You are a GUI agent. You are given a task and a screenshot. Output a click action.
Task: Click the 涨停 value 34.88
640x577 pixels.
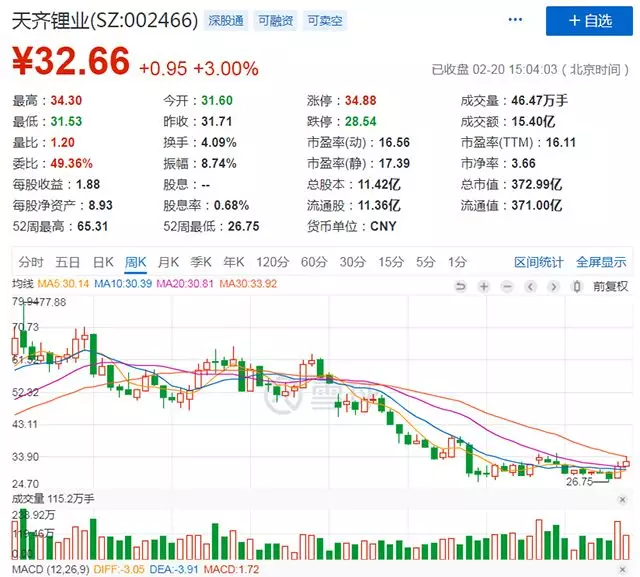pos(360,100)
